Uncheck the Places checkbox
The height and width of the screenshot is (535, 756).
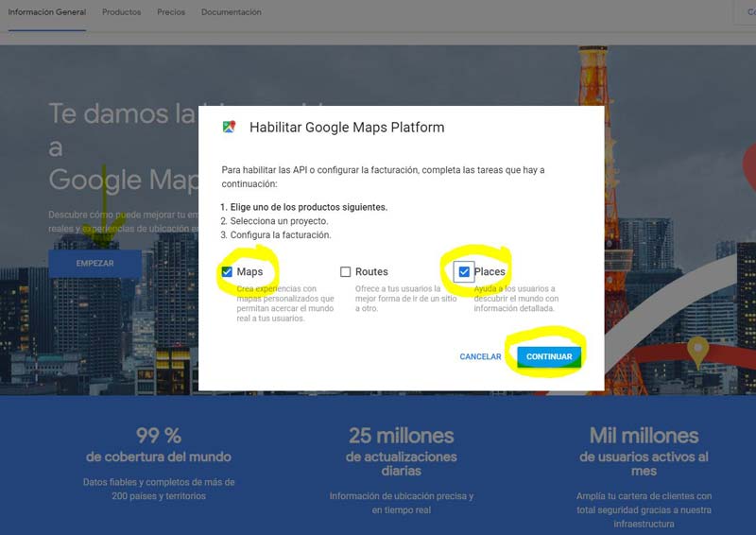[x=464, y=271]
